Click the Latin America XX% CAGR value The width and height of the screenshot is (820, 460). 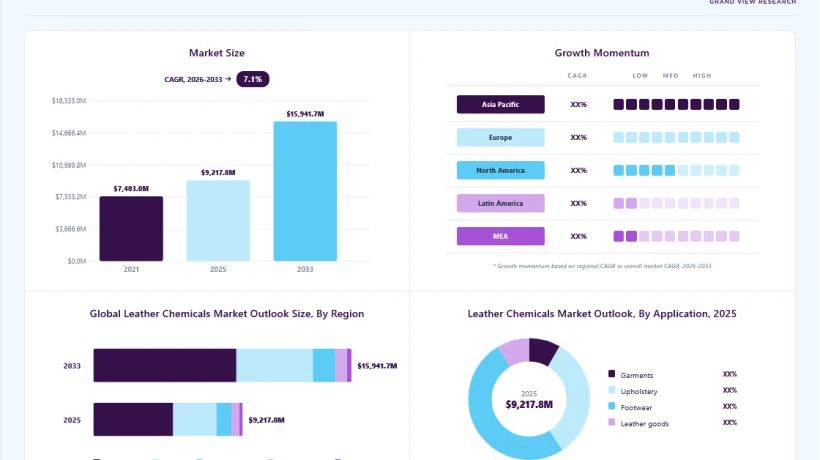(578, 203)
